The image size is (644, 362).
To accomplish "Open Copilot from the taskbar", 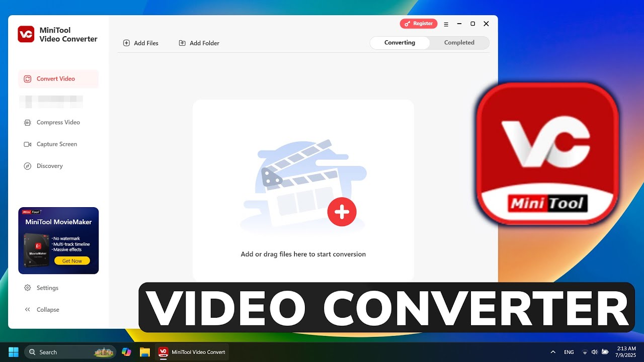I will pos(127,352).
